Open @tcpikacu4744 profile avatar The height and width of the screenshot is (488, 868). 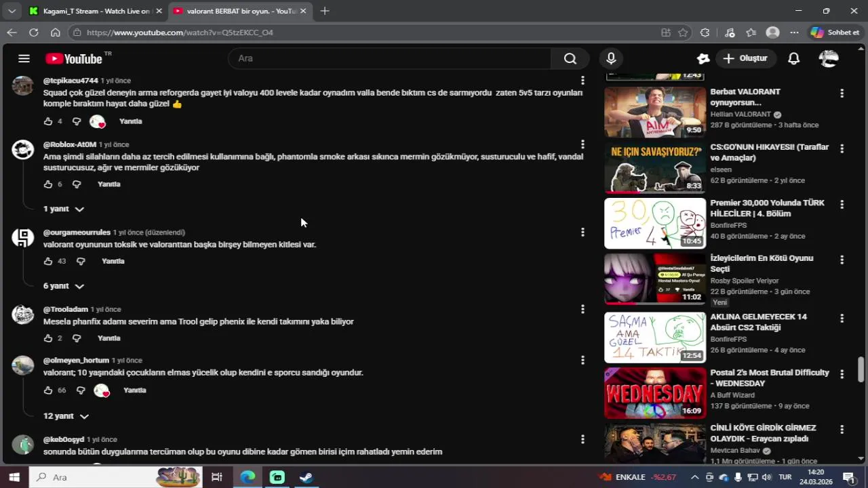(22, 85)
